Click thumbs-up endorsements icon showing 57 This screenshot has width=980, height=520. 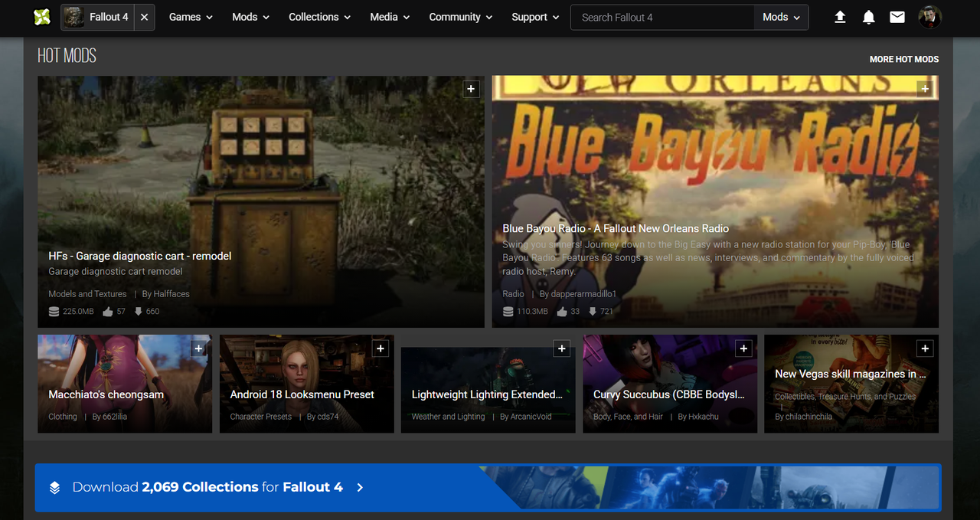click(108, 312)
